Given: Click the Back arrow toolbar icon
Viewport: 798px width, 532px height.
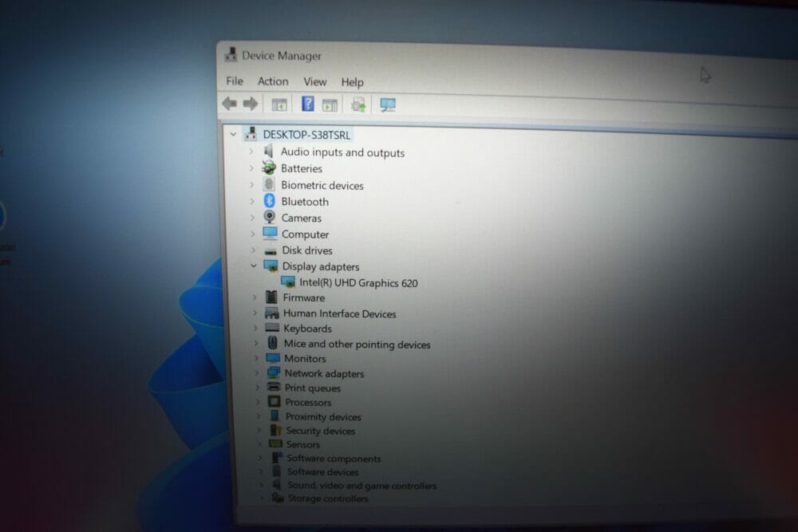Looking at the screenshot, I should click(230, 104).
